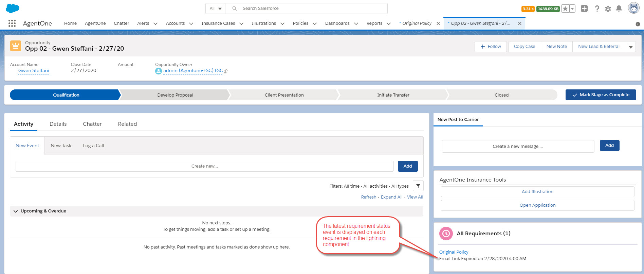Switch to the Details tab

coord(58,124)
